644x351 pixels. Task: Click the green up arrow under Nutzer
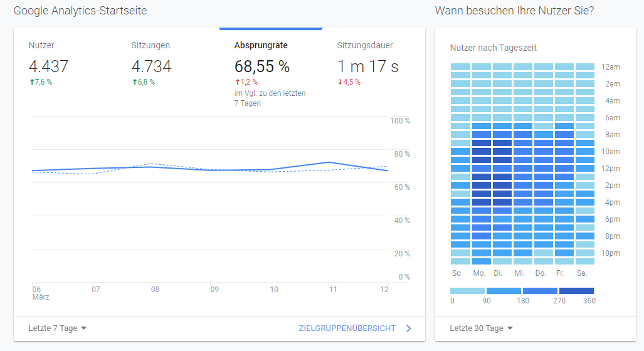pos(31,82)
